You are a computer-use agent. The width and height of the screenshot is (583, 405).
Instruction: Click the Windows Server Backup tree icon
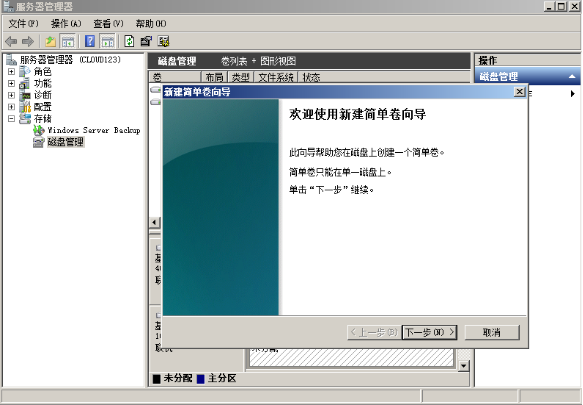point(39,130)
